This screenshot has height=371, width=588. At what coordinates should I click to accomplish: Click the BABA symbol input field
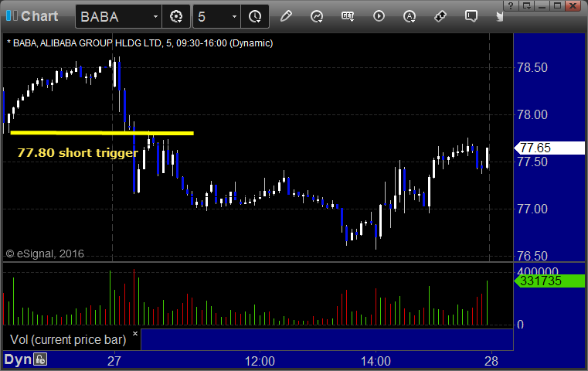click(118, 16)
